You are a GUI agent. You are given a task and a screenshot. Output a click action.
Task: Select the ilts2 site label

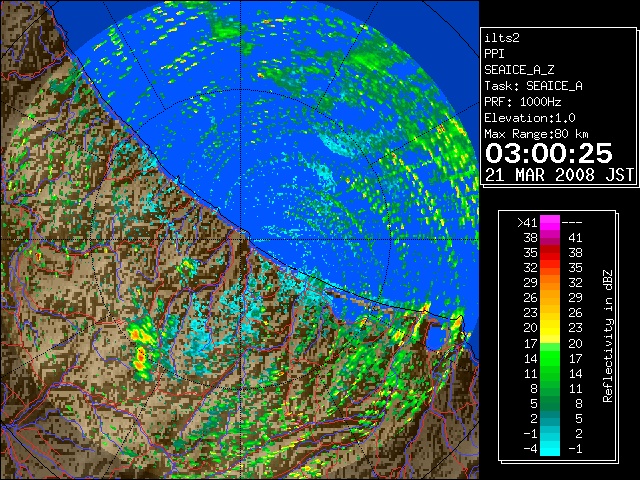point(502,38)
